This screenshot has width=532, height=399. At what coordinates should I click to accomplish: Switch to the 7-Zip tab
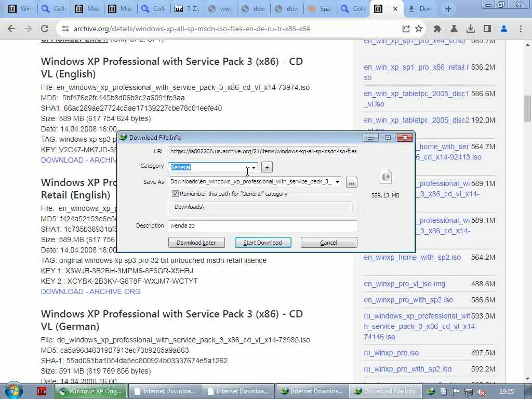tap(187, 9)
